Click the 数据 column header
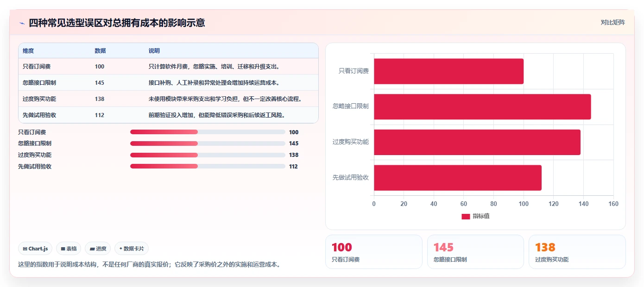 pyautogui.click(x=100, y=51)
